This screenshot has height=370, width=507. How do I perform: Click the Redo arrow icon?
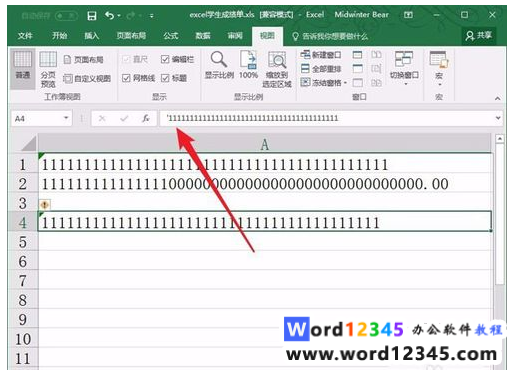(x=131, y=15)
